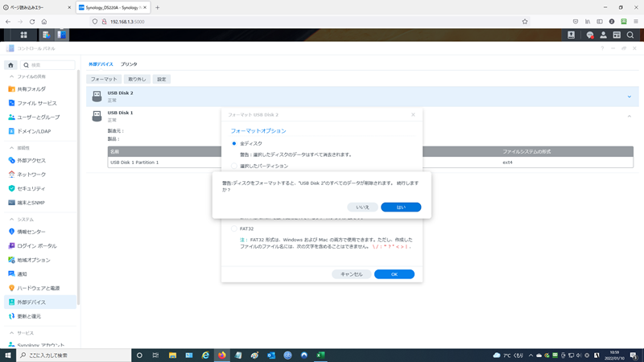Choose the FAT32 file system option
This screenshot has height=362, width=644.
(x=234, y=228)
